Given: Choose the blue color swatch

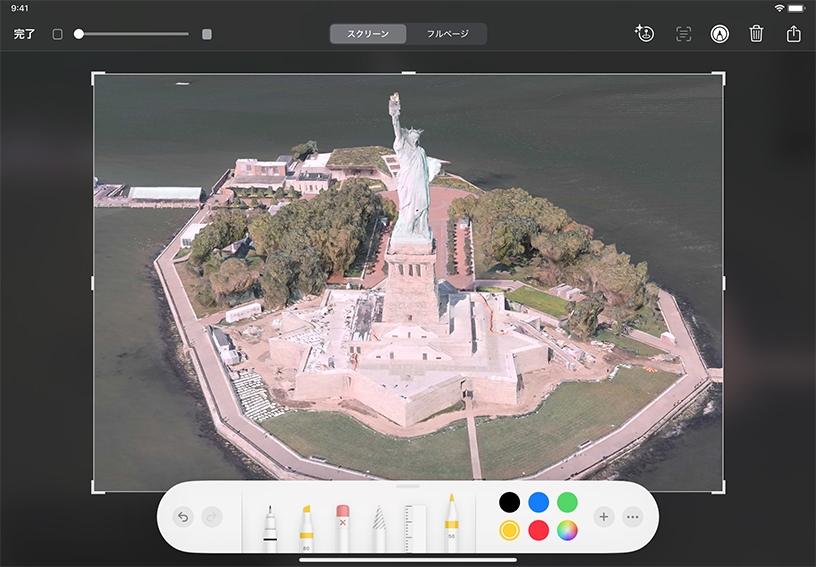Looking at the screenshot, I should pos(538,502).
